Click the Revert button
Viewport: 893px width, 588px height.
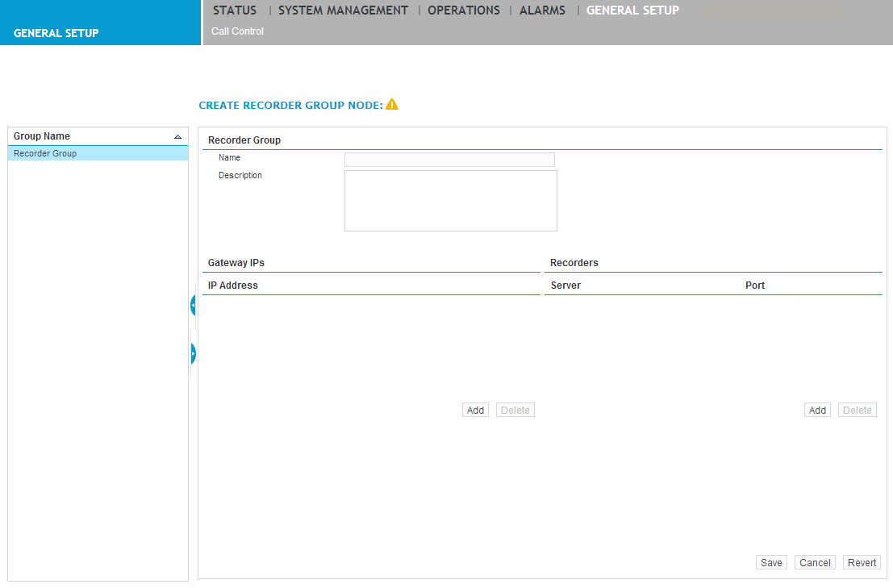pos(861,562)
